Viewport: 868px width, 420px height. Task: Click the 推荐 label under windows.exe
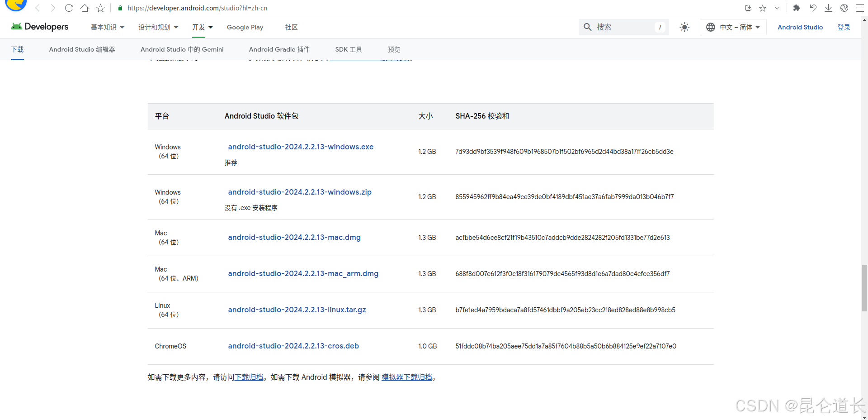(x=231, y=162)
